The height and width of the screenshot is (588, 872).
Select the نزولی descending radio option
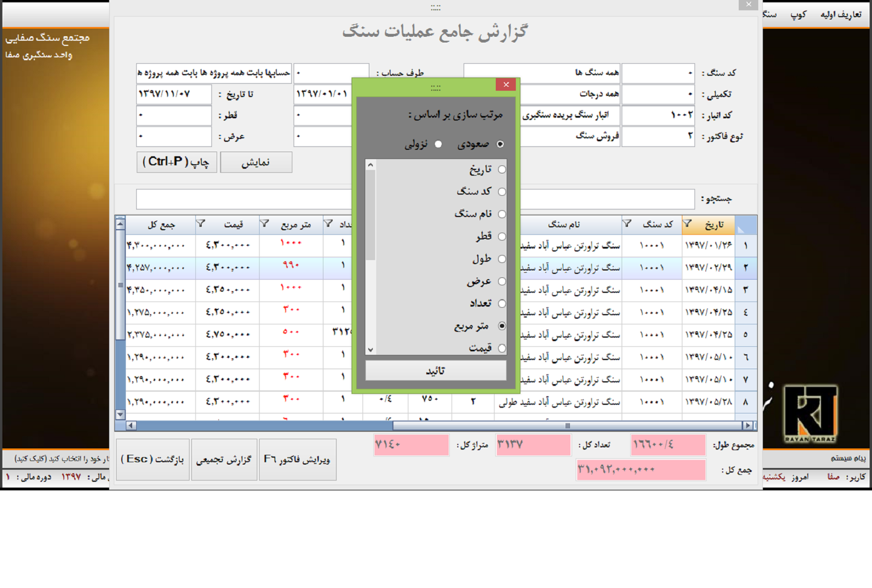[438, 144]
